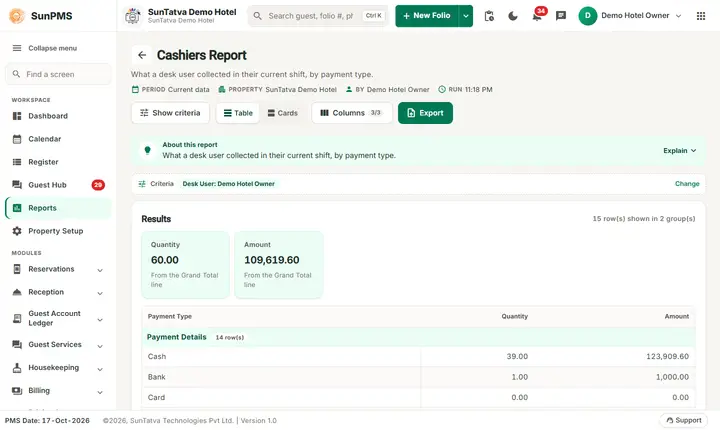Open the clipboard tasks icon in header

[x=489, y=16]
